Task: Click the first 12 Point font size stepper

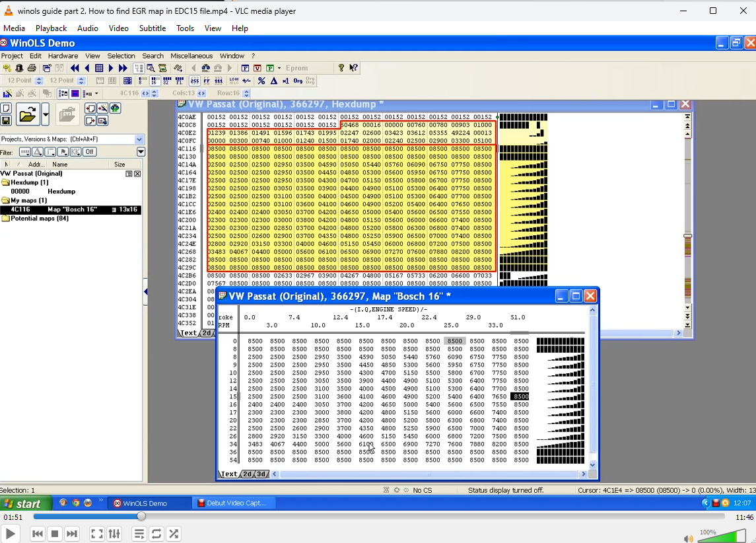Action: point(39,81)
